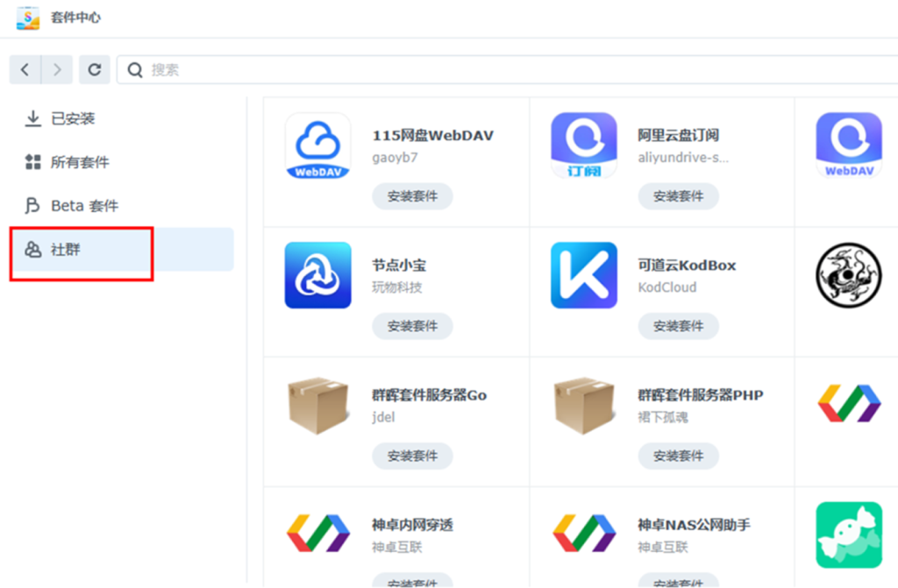This screenshot has height=588, width=898.
Task: Open the 神卓NAS公网助手 package icon
Action: [583, 533]
